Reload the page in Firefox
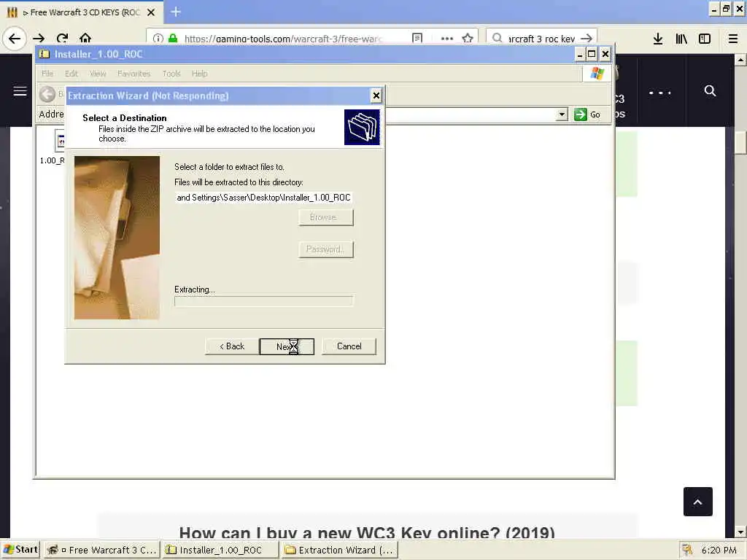 click(63, 38)
